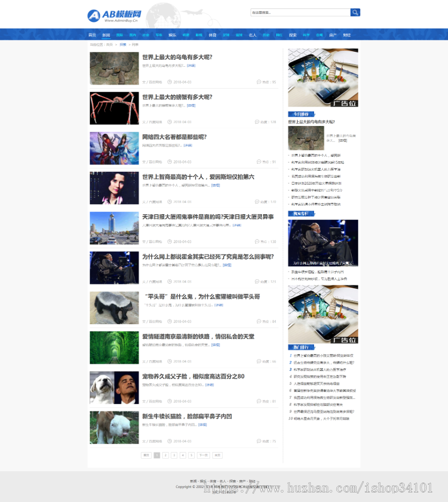Open the 探索 nav menu item
This screenshot has height=502, width=448.
[x=293, y=35]
